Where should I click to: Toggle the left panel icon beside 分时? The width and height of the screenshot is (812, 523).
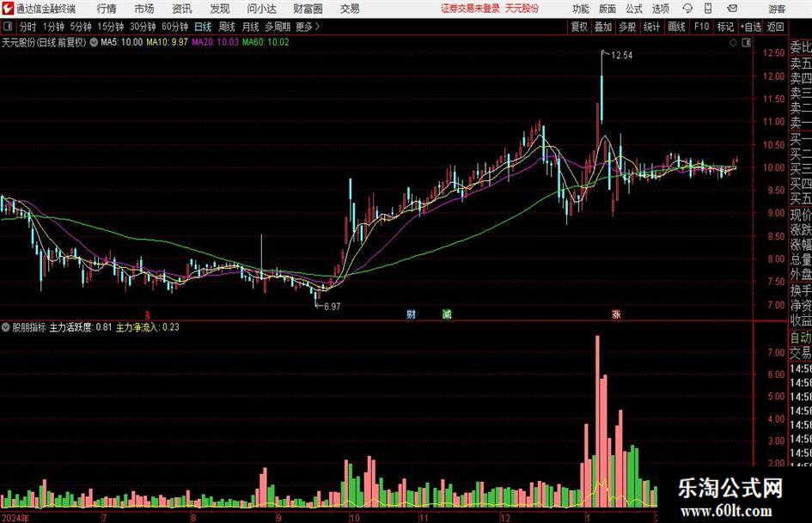(x=7, y=27)
